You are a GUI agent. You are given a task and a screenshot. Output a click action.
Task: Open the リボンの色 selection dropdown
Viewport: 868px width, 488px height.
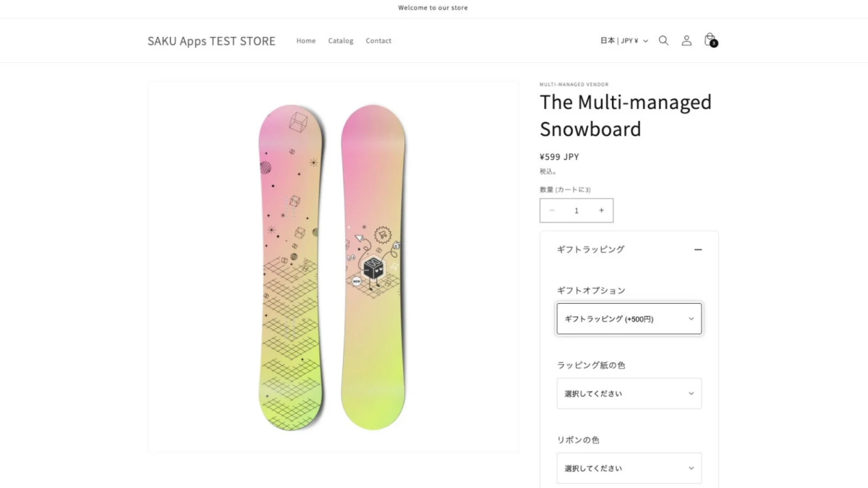[x=629, y=468]
